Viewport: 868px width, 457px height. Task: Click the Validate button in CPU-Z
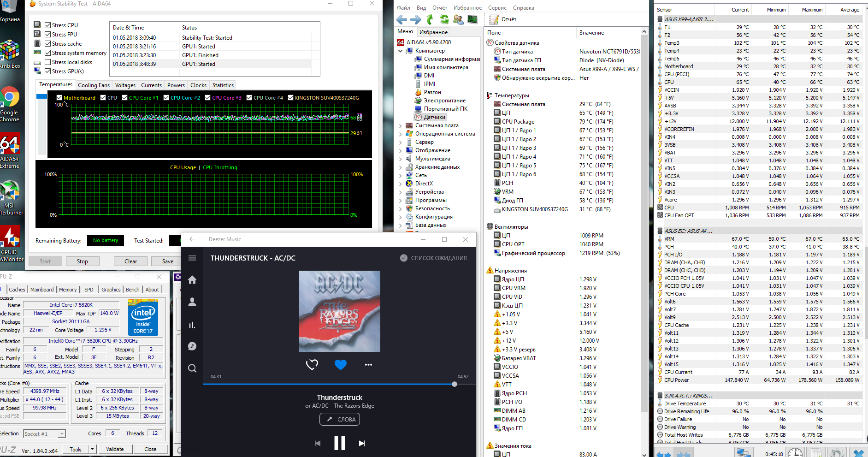(x=115, y=449)
